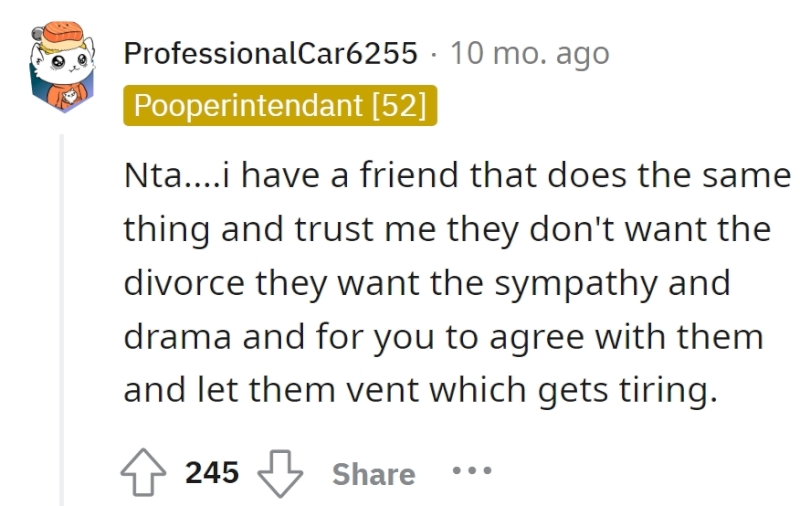Open the '10 mo. ago' timestamp permalink
Image resolution: width=800 pixels, height=506 pixels.
tap(530, 53)
